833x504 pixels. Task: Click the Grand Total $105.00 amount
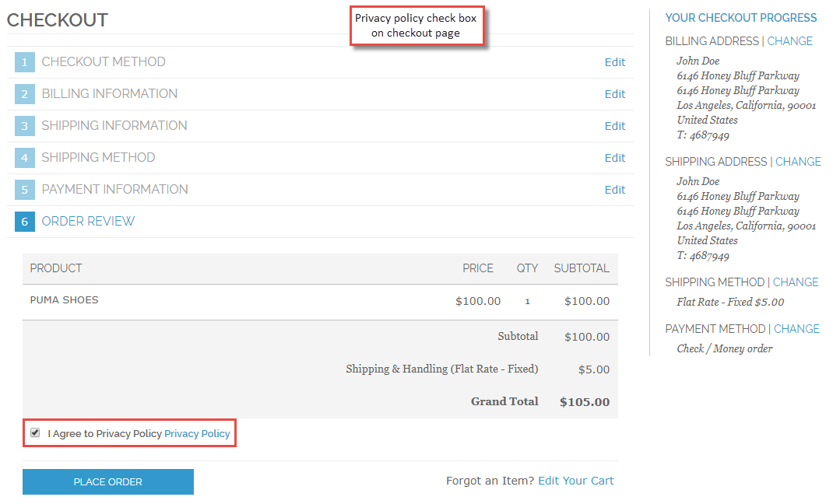585,401
